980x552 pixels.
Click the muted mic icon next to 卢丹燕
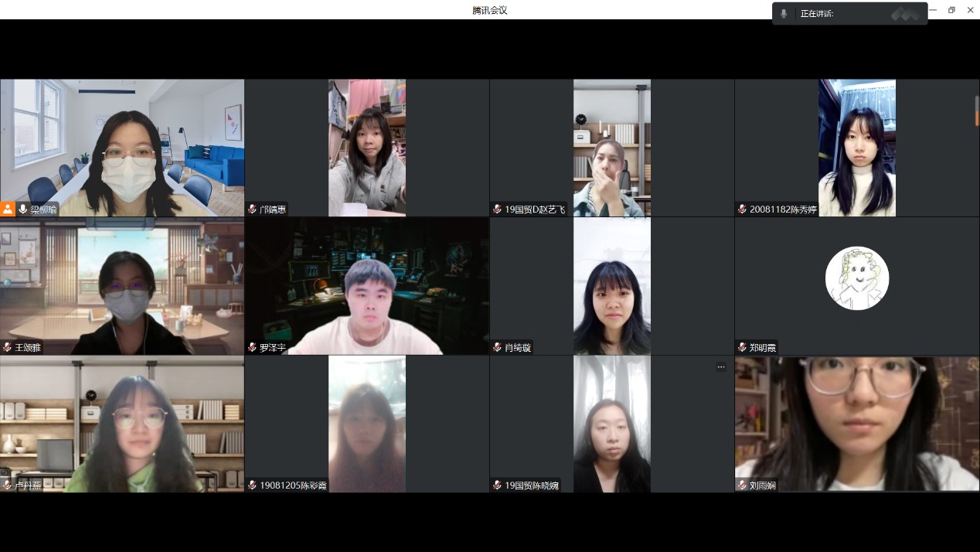[x=7, y=486]
